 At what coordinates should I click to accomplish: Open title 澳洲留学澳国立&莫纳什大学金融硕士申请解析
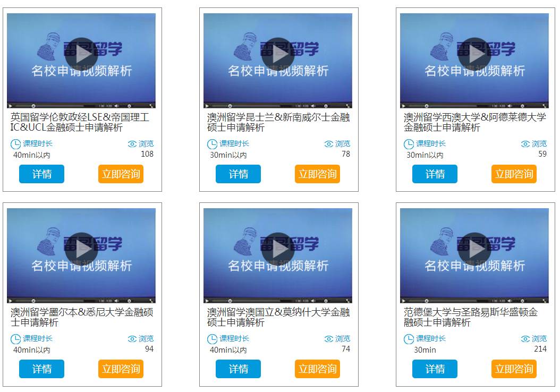[x=278, y=317]
